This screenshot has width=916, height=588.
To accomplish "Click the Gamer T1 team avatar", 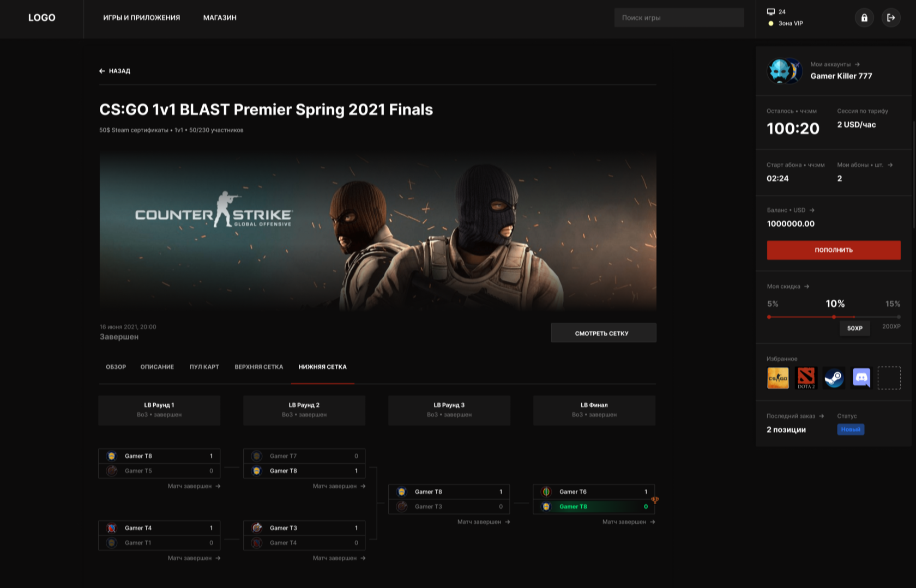I will [x=112, y=543].
